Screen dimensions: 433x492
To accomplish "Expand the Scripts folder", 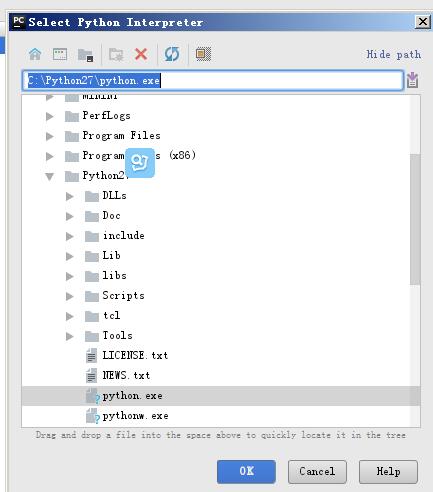I will (x=69, y=296).
